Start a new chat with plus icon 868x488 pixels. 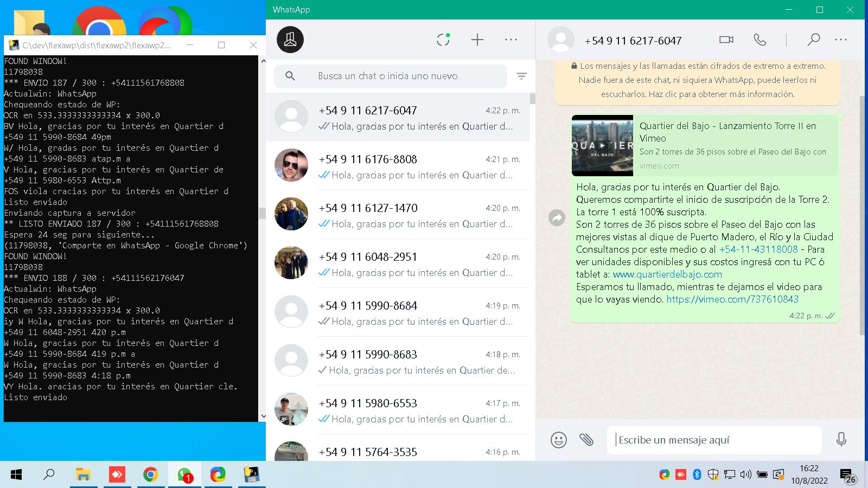coord(477,40)
